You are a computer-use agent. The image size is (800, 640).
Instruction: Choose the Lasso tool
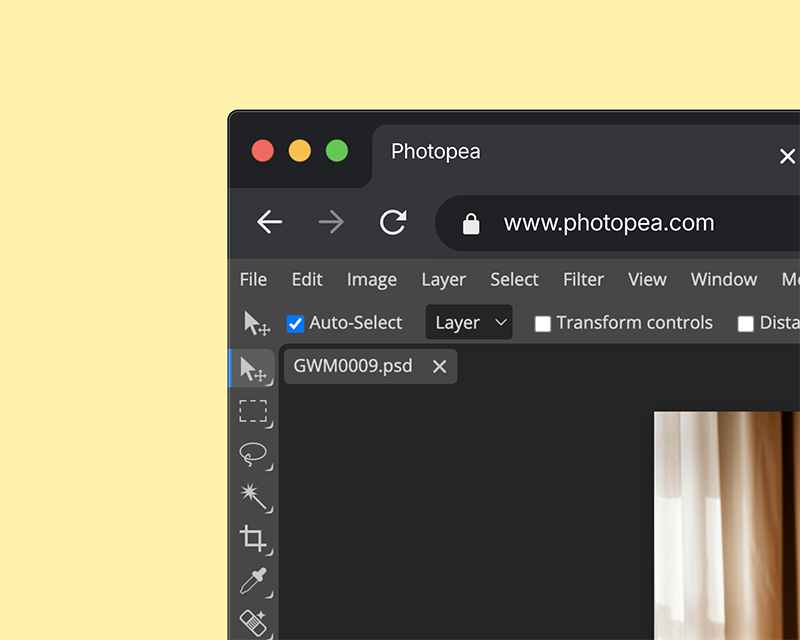coord(254,454)
